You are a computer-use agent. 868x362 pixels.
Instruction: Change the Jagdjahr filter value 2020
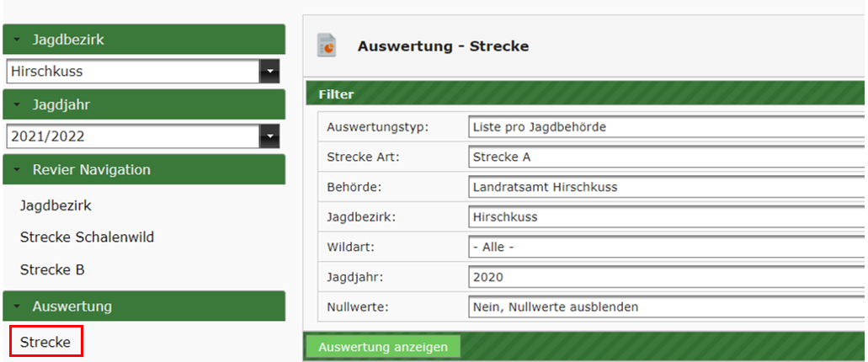(x=666, y=277)
